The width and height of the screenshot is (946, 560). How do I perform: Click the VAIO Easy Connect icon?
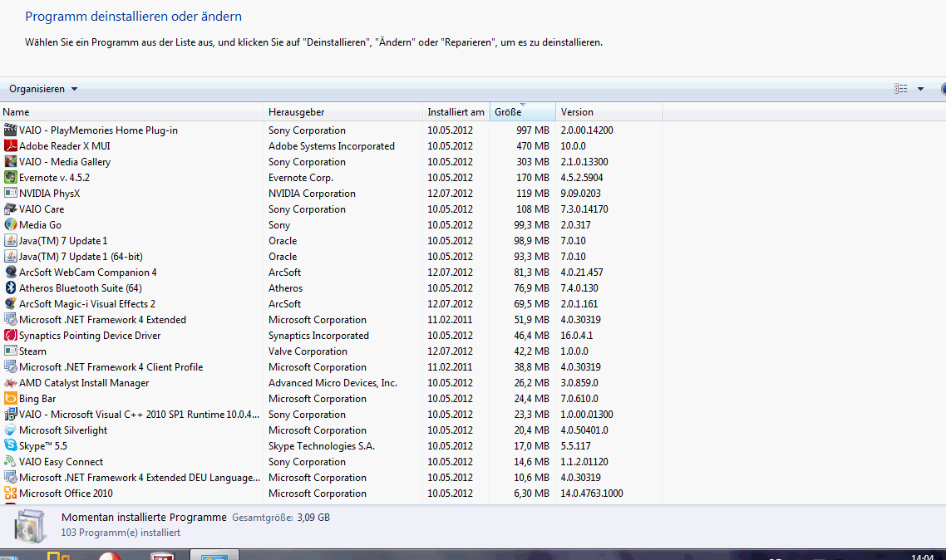[10, 462]
